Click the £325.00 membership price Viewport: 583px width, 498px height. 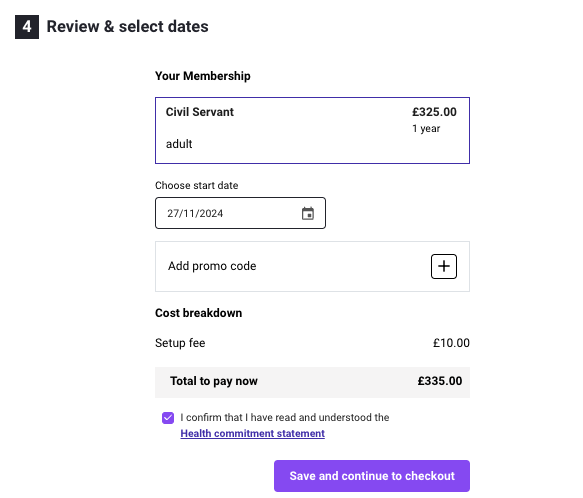(434, 112)
